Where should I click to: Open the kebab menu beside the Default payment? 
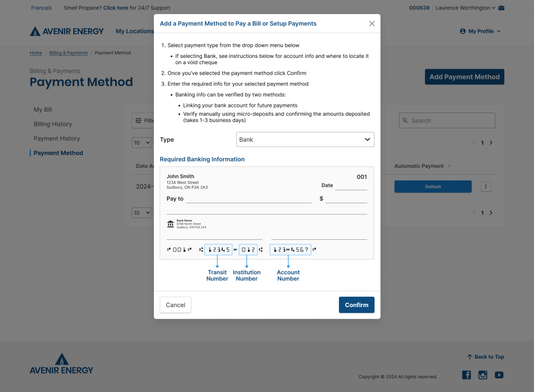tap(486, 186)
